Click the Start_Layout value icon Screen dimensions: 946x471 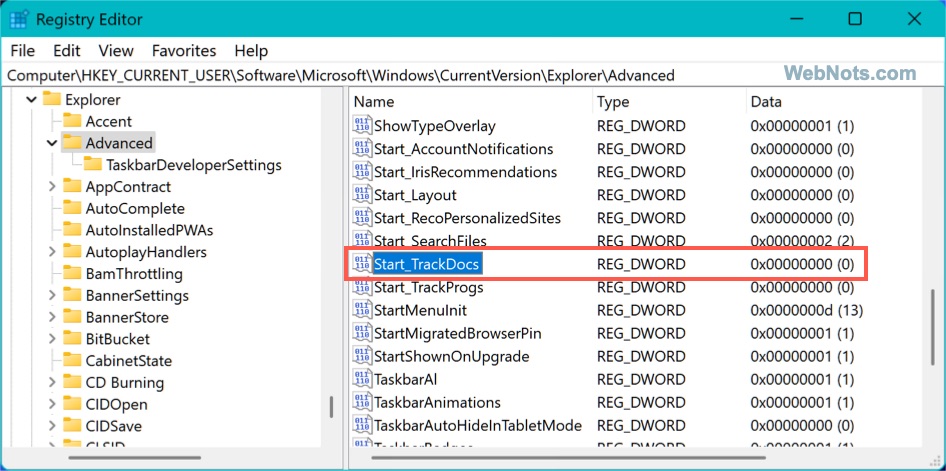[362, 195]
